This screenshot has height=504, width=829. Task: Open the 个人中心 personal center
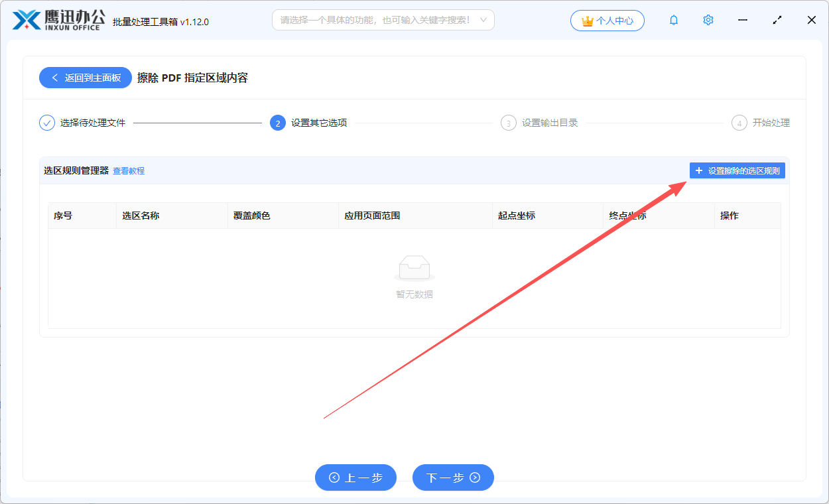coord(607,20)
